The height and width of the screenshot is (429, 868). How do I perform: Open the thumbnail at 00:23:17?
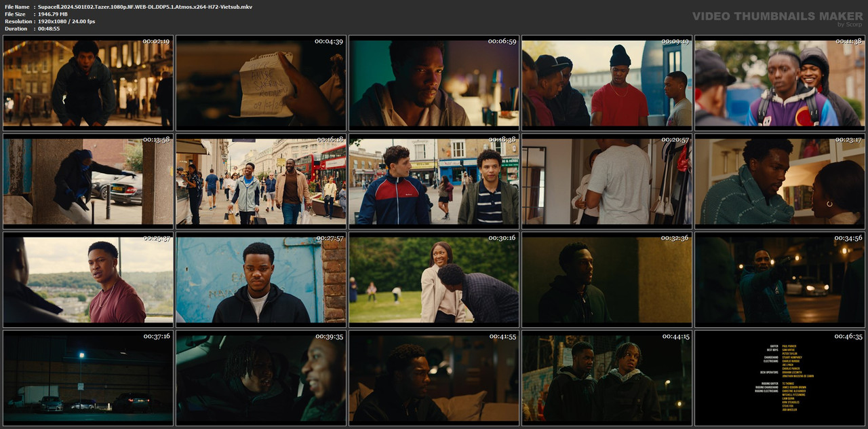pos(780,181)
